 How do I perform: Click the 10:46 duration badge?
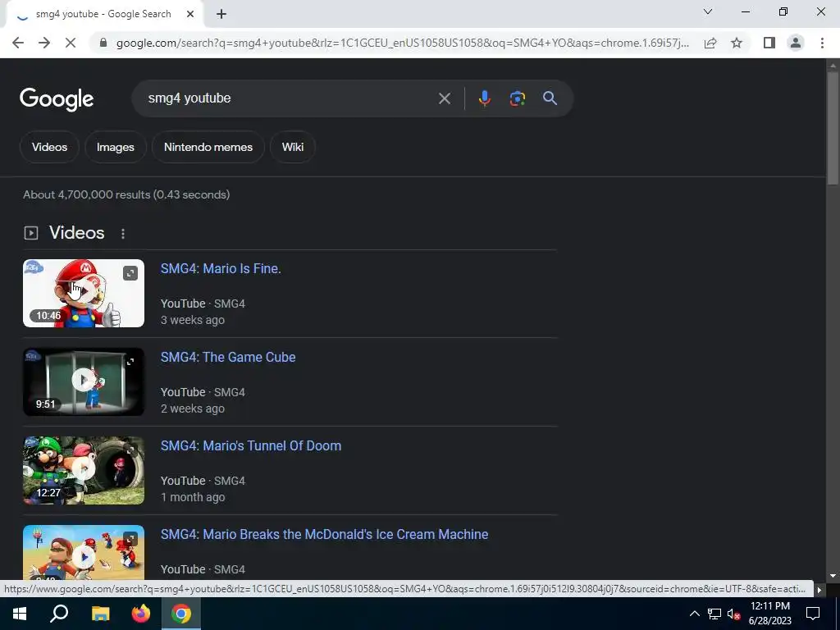point(48,316)
